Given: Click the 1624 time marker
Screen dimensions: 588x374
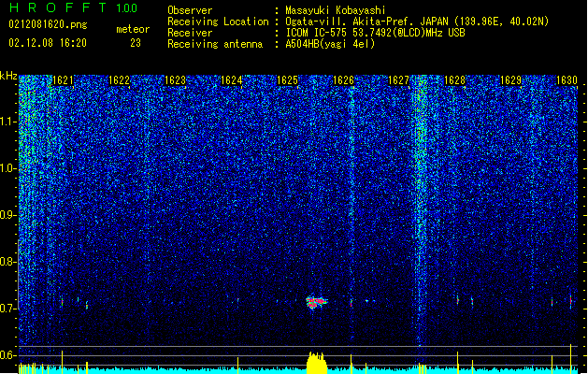Looking at the screenshot, I should pos(232,80).
